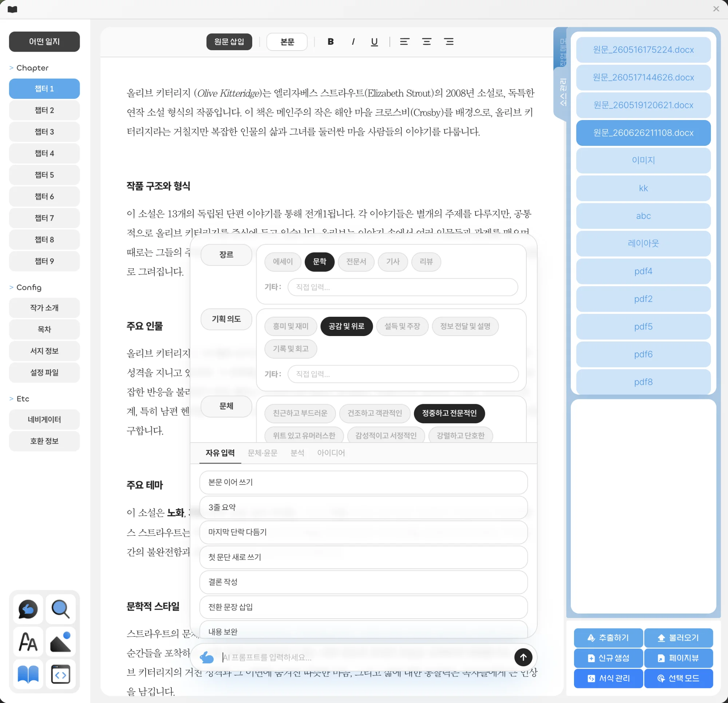728x703 pixels.
Task: Align text to the left
Action: click(404, 41)
